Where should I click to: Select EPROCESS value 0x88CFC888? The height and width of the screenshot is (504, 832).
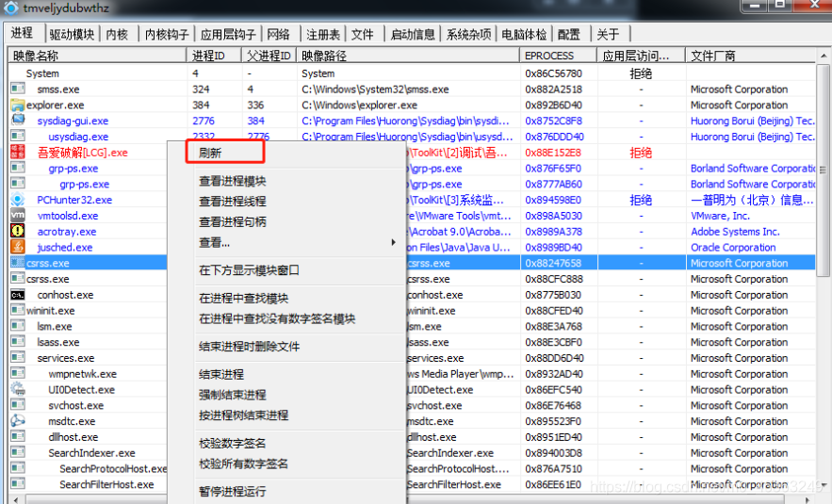554,279
